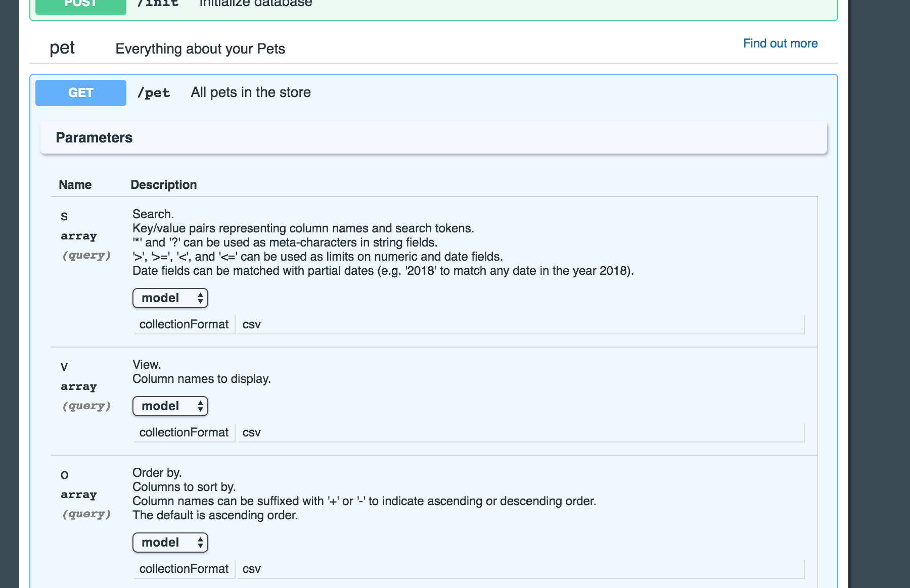Open the model dropdown for View parameter

tap(170, 406)
